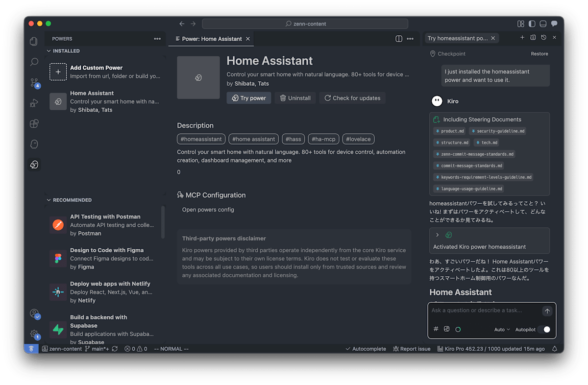
Task: Open Source Control view with badge 4
Action: tap(34, 83)
